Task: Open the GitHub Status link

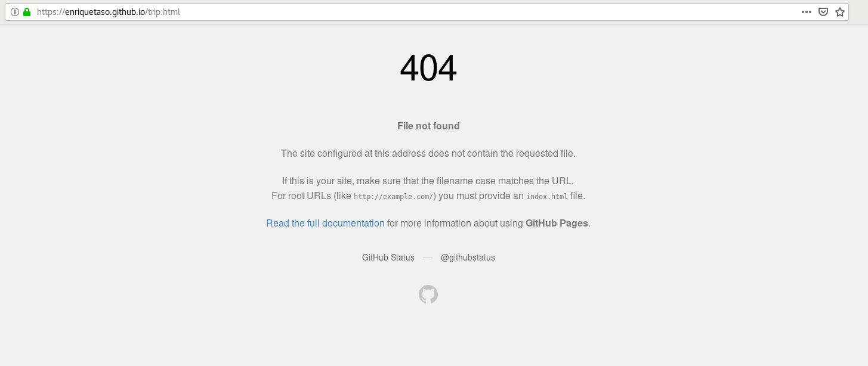Action: [x=388, y=258]
